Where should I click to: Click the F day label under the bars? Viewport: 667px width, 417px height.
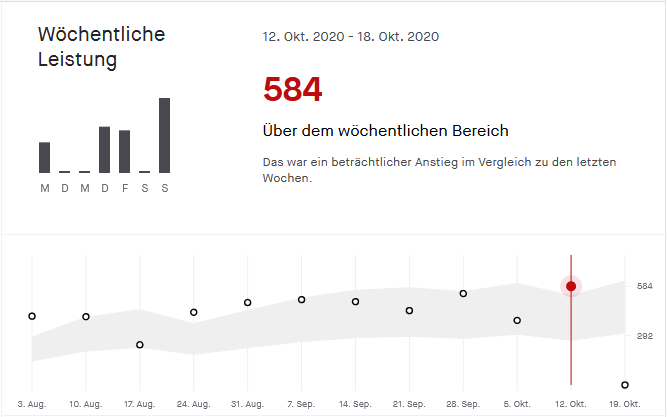125,188
